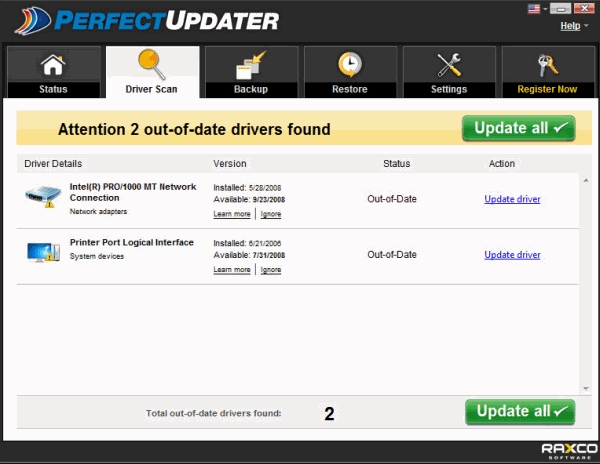
Task: Click the Version column header
Action: point(230,164)
